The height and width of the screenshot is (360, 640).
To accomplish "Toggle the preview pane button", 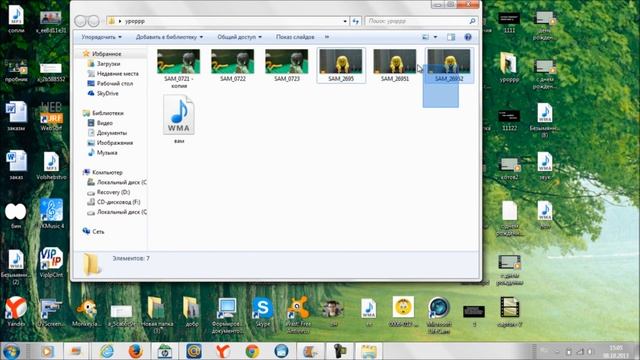I will pos(451,37).
